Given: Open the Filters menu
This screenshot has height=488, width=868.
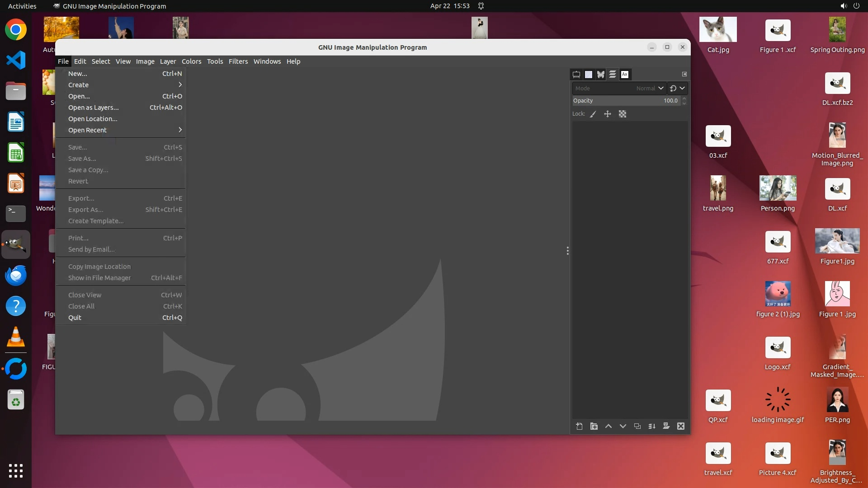Looking at the screenshot, I should pyautogui.click(x=238, y=61).
